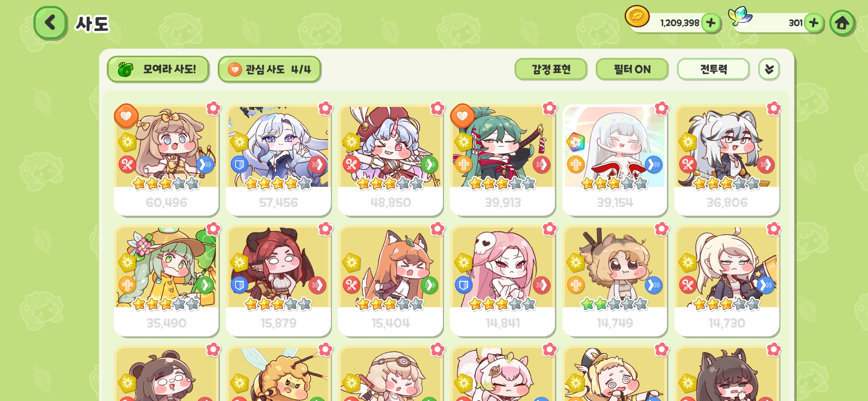The height and width of the screenshot is (401, 868).
Task: Open the 전투력 sort dropdown
Action: tap(713, 69)
